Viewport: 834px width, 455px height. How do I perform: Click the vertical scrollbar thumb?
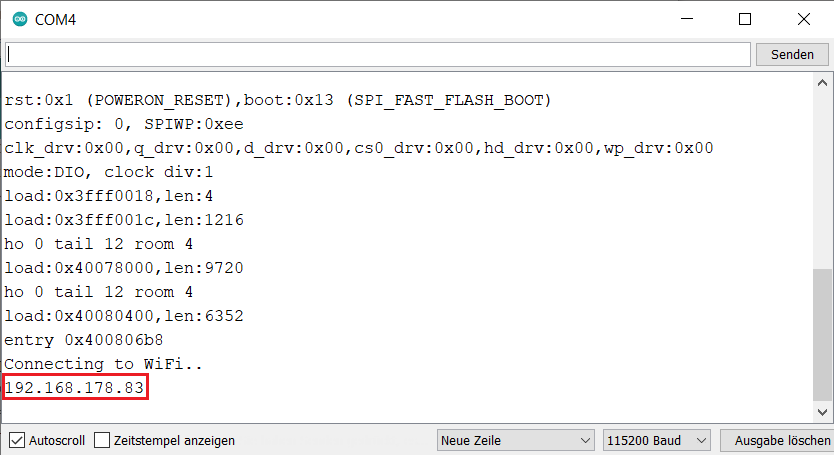pyautogui.click(x=823, y=335)
